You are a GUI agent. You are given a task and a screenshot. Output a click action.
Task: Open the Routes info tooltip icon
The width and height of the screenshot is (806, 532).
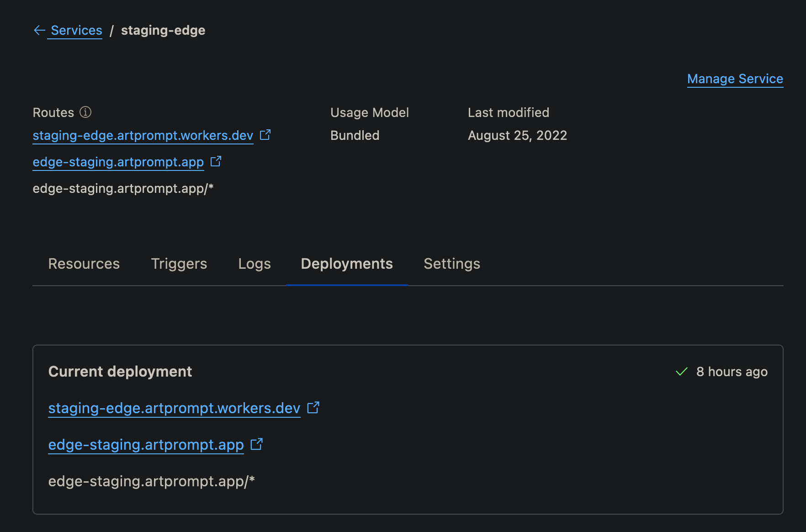tap(85, 112)
